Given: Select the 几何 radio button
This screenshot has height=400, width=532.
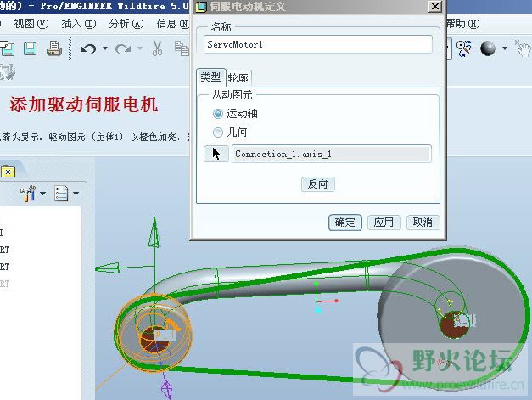Looking at the screenshot, I should (218, 132).
